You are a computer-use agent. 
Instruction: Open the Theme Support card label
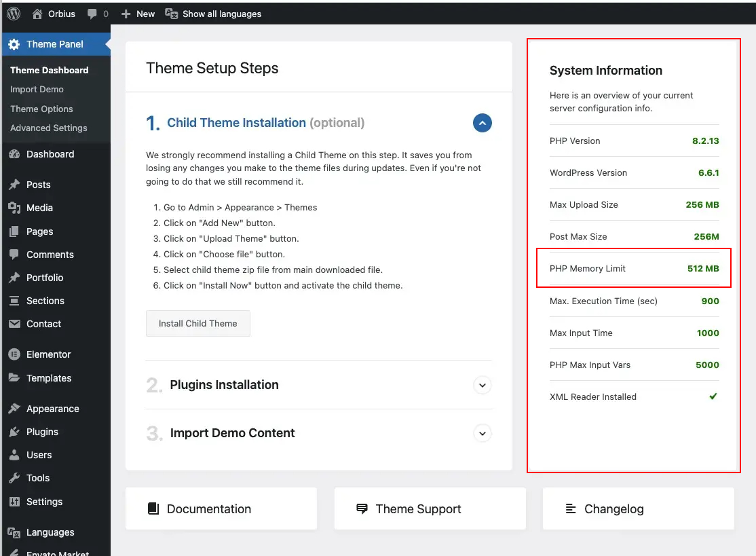pyautogui.click(x=418, y=508)
